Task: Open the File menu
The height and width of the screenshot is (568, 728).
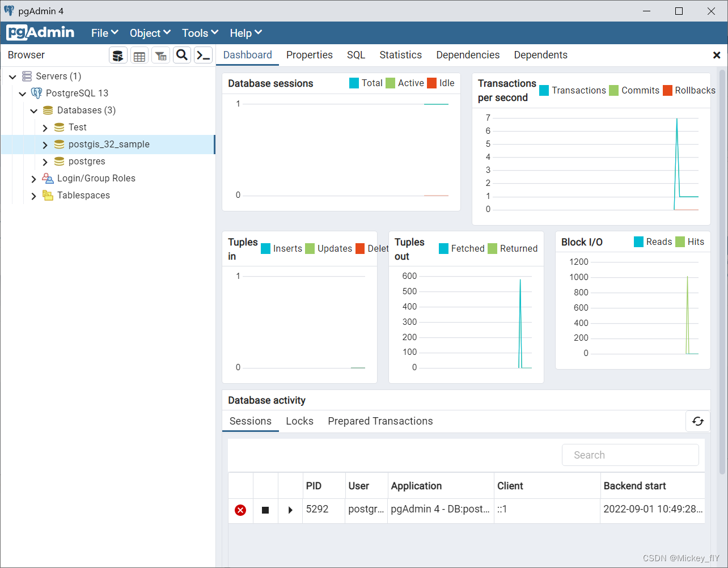Action: point(105,33)
